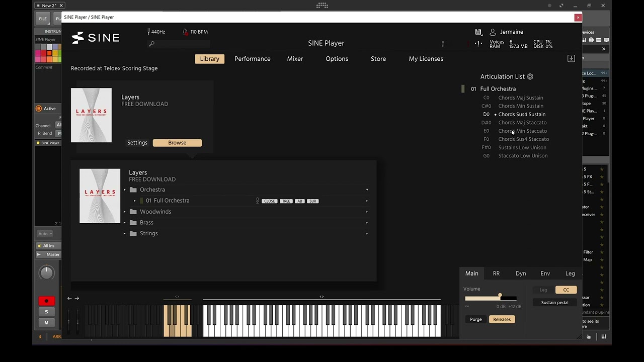Shift keyboard left with arrow icon
The height and width of the screenshot is (362, 644).
pos(69,298)
